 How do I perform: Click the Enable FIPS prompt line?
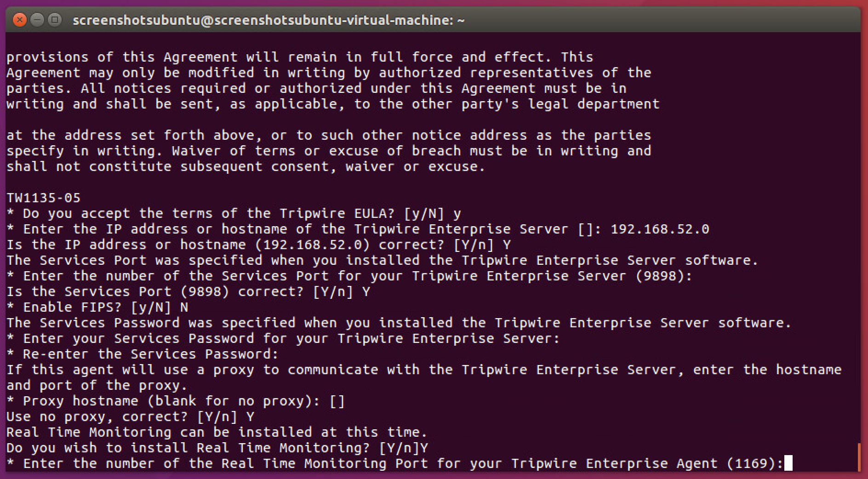click(97, 307)
